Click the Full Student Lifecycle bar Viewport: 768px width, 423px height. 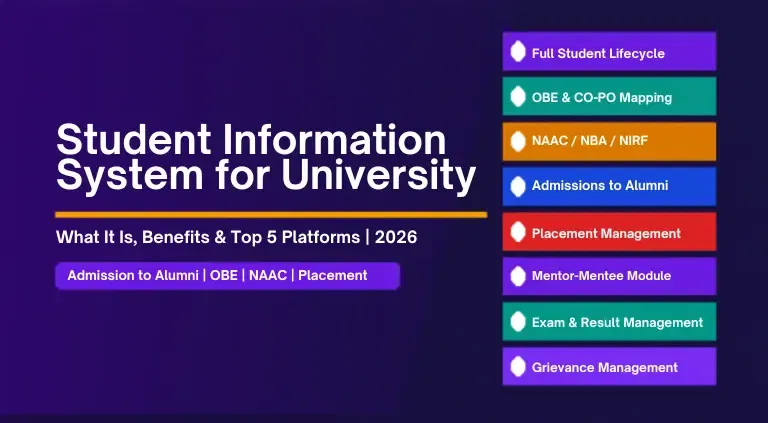(609, 51)
